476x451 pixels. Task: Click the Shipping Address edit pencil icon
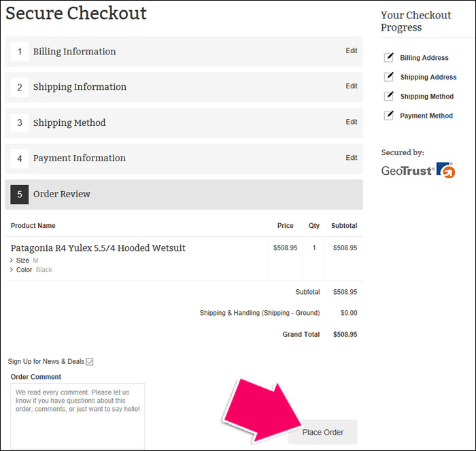[388, 77]
